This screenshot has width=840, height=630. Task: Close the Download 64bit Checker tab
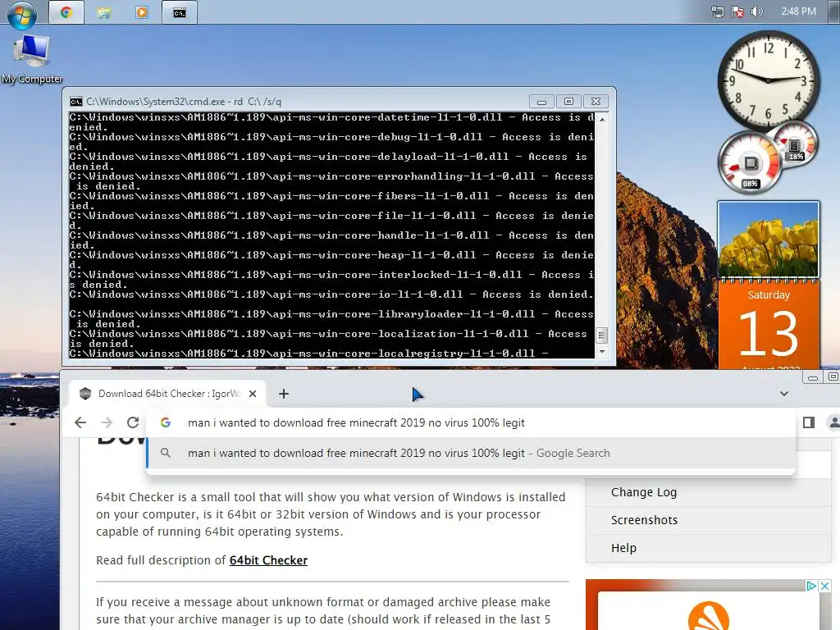click(253, 394)
